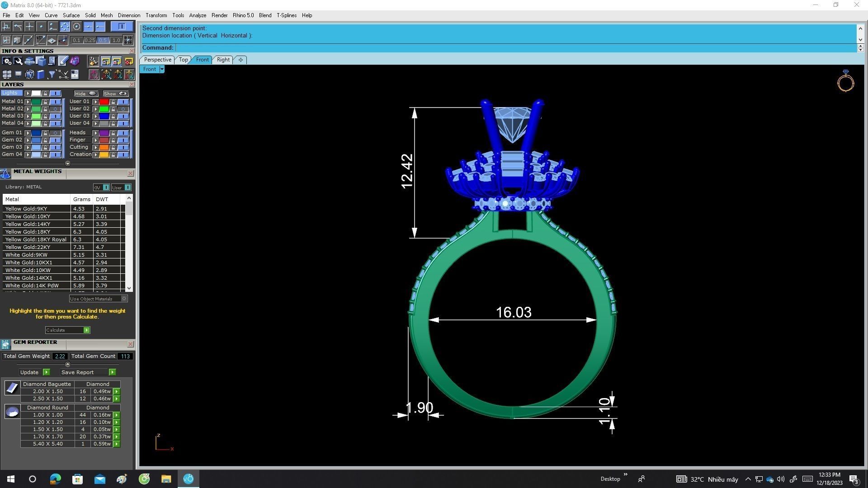The width and height of the screenshot is (868, 488).
Task: Open the Front viewport dropdown arrow
Action: (x=162, y=69)
